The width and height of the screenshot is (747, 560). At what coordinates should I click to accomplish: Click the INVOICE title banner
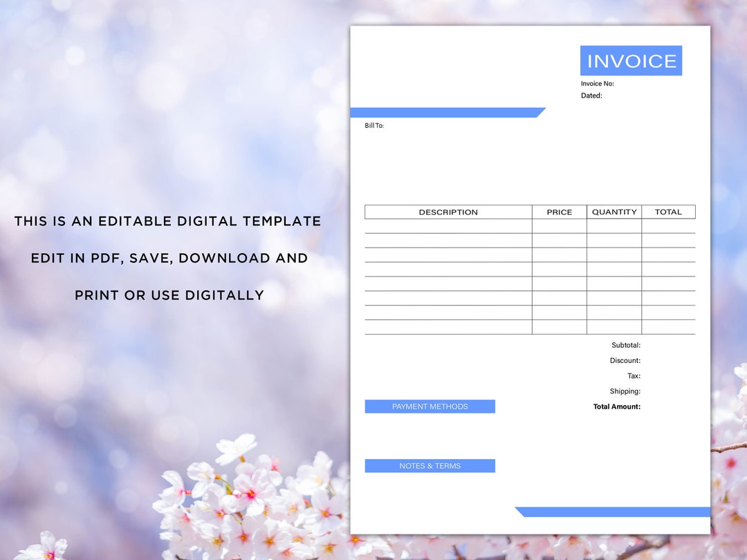coord(631,61)
